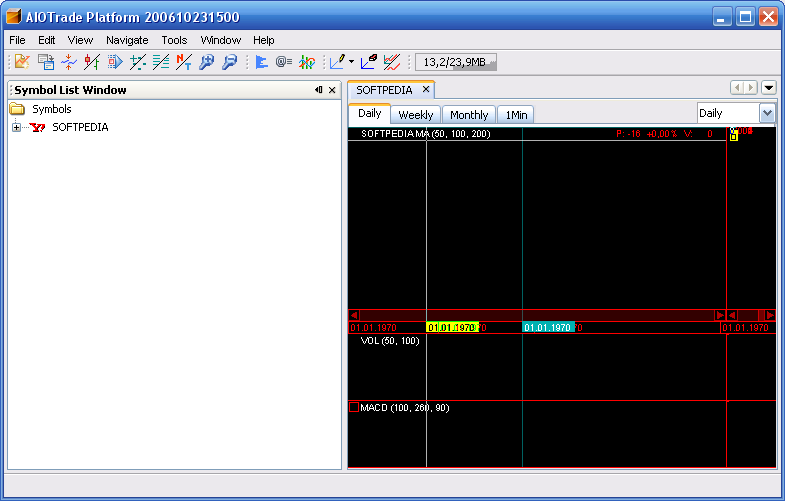785x501 pixels.
Task: Click the blue wave with red arrows icon
Action: pos(69,62)
